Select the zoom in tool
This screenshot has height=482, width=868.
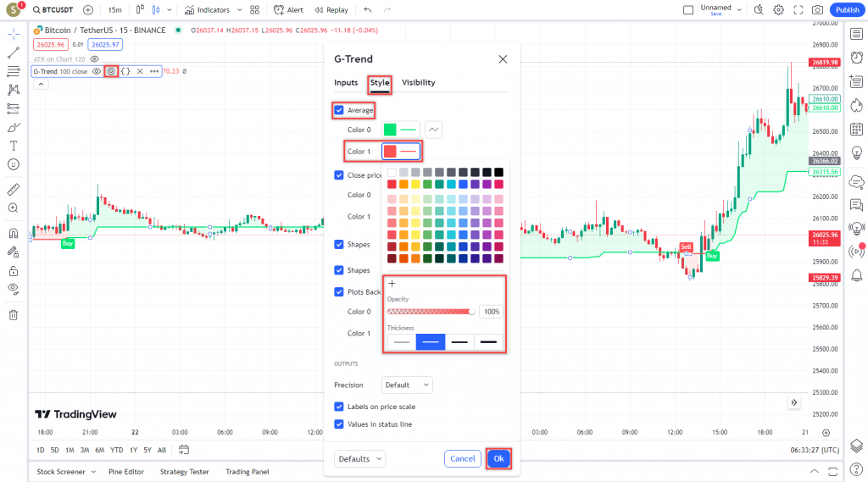coord(14,208)
